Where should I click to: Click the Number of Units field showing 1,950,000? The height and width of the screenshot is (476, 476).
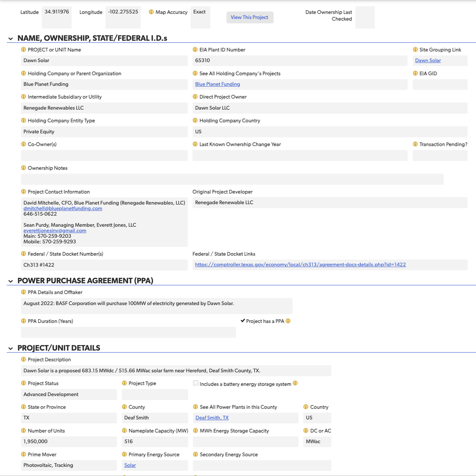pyautogui.click(x=69, y=442)
